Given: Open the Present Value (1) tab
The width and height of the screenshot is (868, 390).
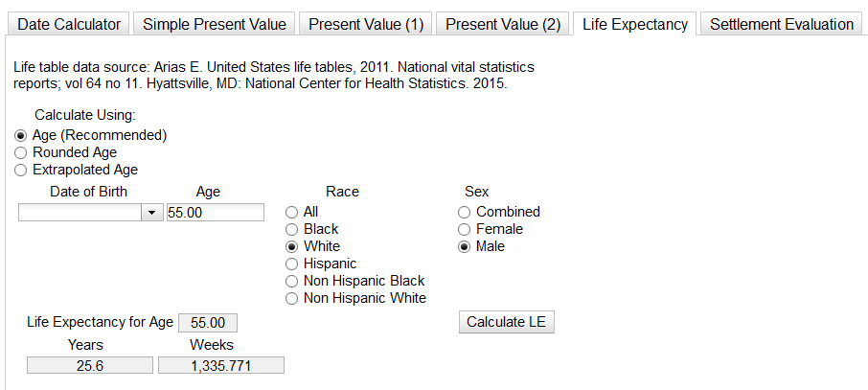Looking at the screenshot, I should coord(366,24).
